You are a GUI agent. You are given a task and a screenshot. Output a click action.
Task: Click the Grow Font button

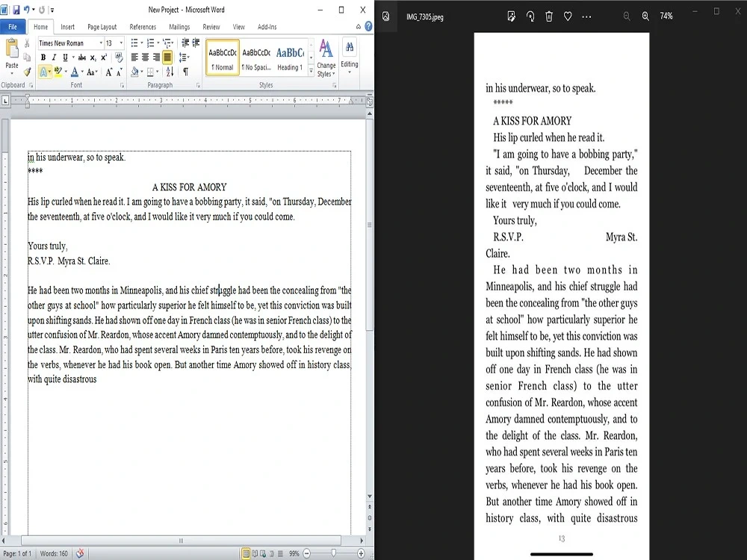tap(109, 72)
